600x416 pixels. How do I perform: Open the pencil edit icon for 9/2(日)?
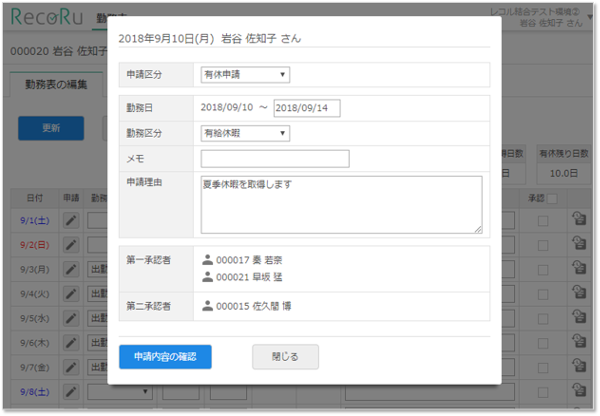click(x=71, y=245)
